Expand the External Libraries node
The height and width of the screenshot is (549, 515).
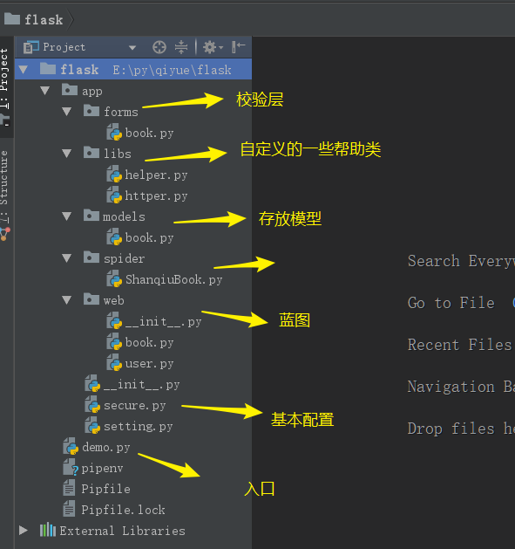tap(23, 530)
